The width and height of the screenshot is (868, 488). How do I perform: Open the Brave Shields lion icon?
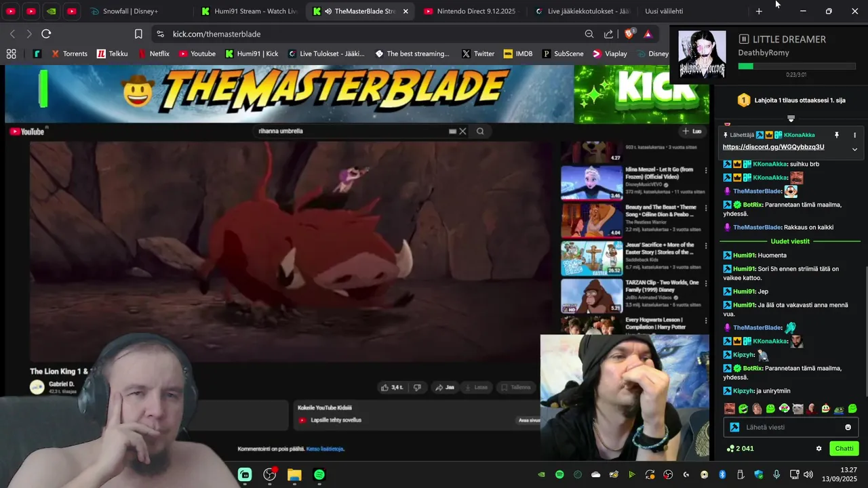pyautogui.click(x=629, y=33)
